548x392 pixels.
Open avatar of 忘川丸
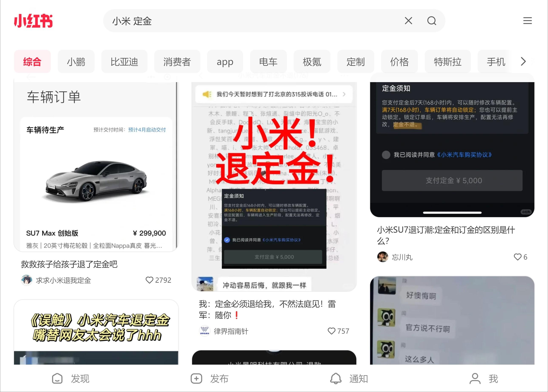pos(383,257)
